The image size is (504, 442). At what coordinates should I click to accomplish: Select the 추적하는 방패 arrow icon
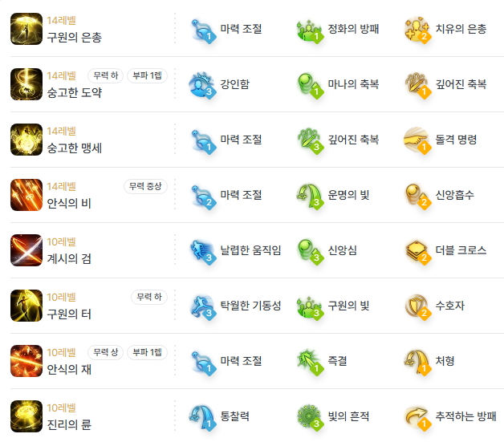click(417, 418)
